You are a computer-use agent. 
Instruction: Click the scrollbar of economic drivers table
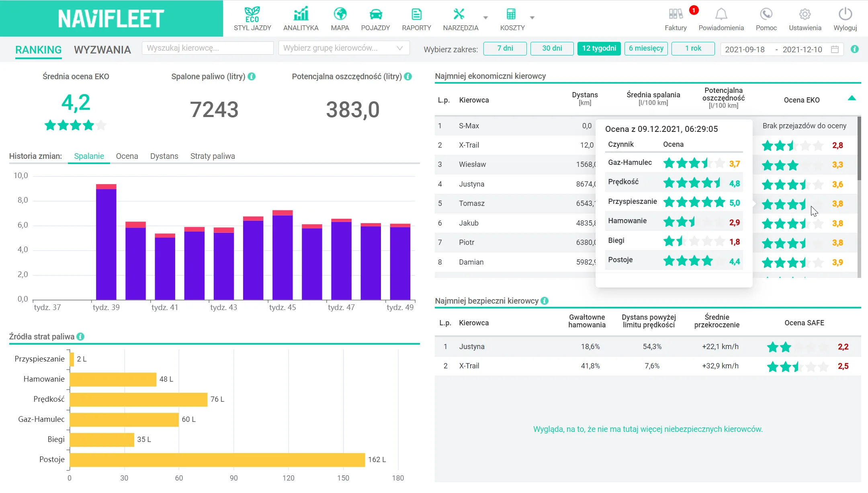coord(859,149)
